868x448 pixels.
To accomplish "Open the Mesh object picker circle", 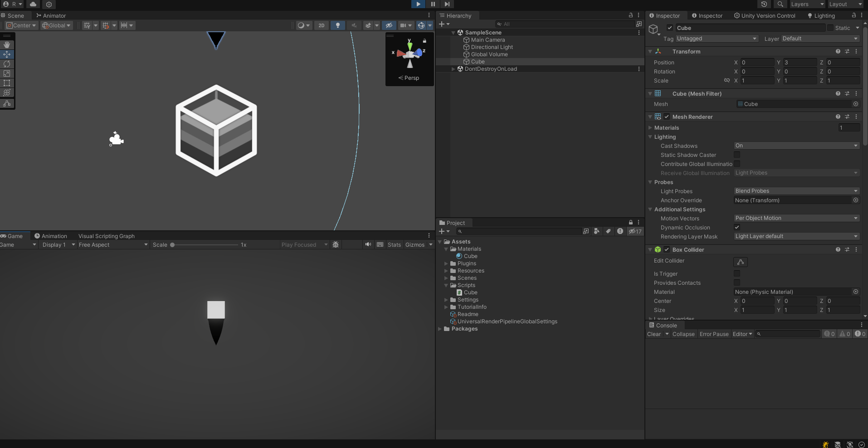I will tap(856, 104).
